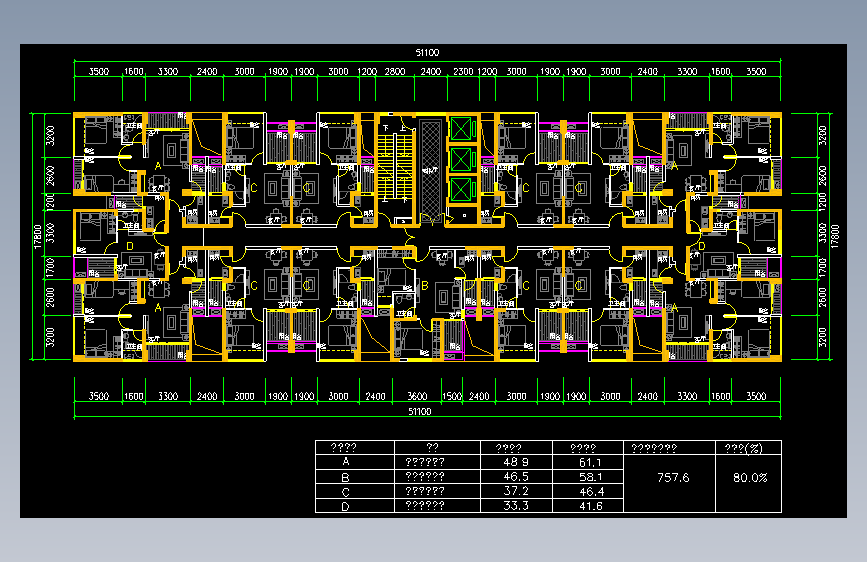Select the 46.5 table value
The width and height of the screenshot is (867, 562).
(x=516, y=476)
